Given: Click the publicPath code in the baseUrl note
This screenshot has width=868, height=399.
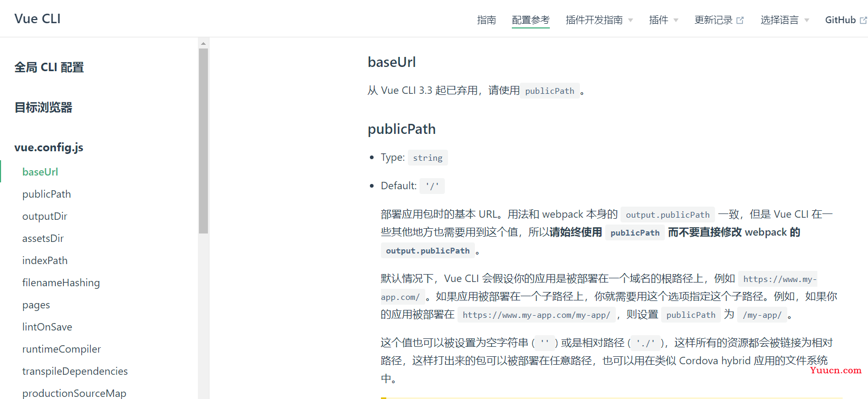Looking at the screenshot, I should 550,91.
